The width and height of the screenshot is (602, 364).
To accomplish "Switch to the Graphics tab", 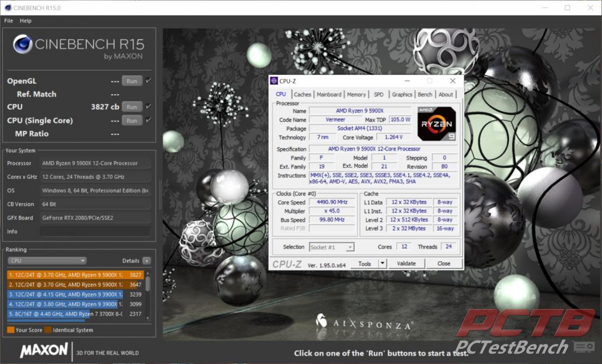I will pos(402,94).
